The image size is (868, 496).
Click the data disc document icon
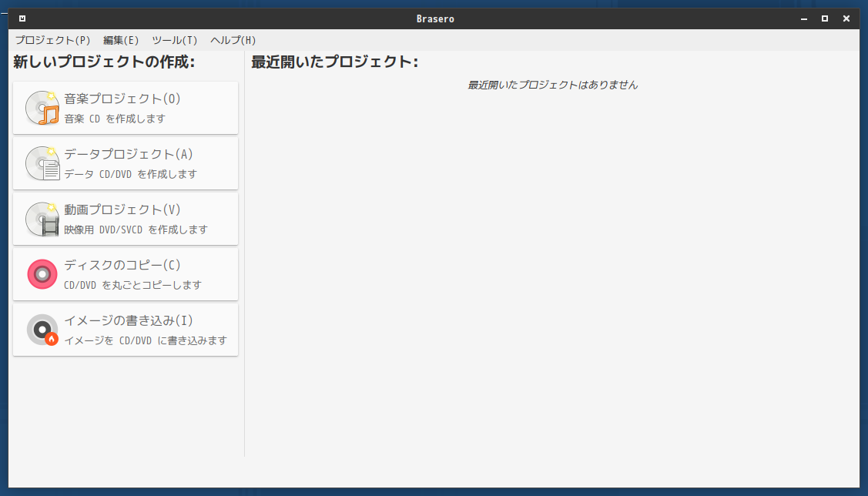(42, 163)
